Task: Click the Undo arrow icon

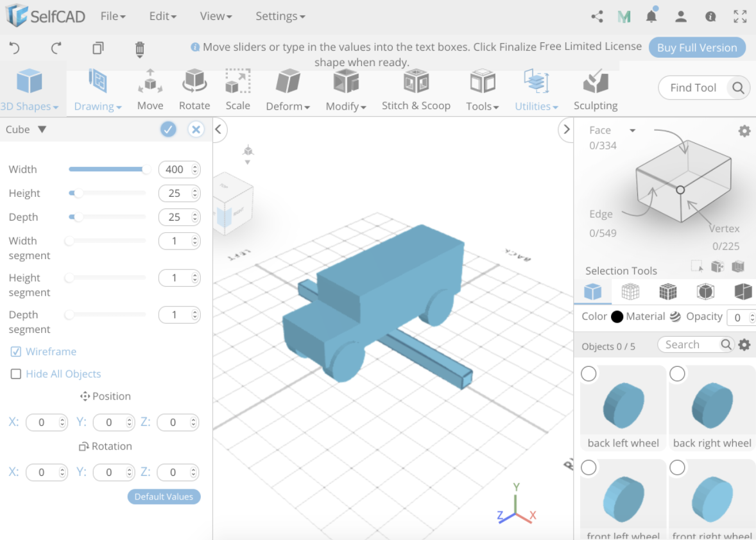Action: click(x=14, y=47)
